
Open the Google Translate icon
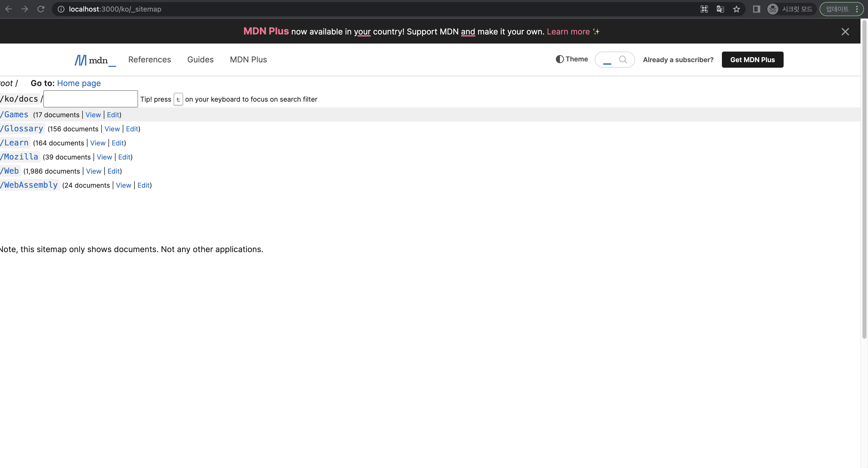coord(720,9)
